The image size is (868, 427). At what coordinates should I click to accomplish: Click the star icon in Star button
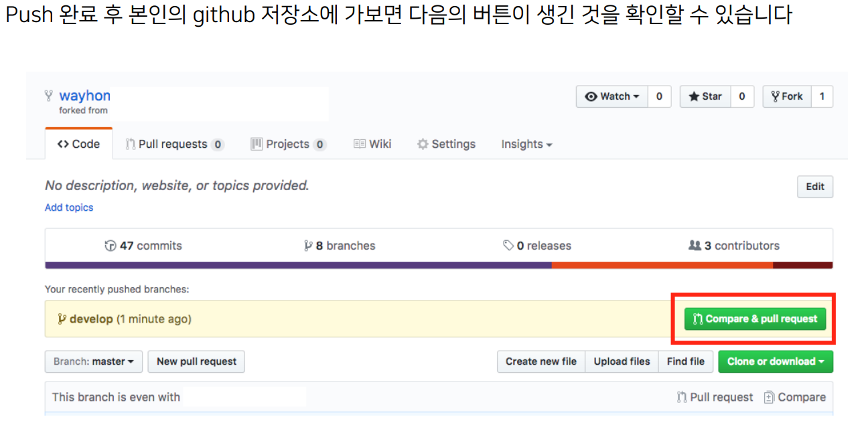pyautogui.click(x=694, y=96)
